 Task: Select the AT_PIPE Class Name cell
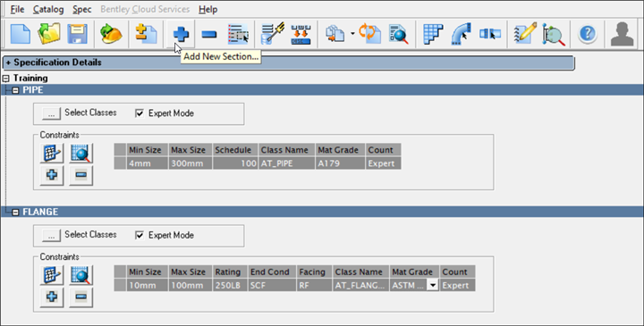[287, 163]
